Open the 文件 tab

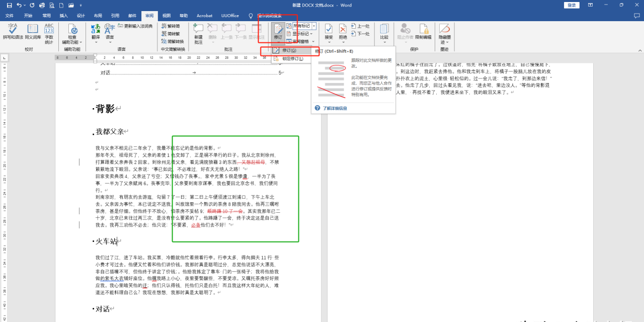(x=9, y=16)
